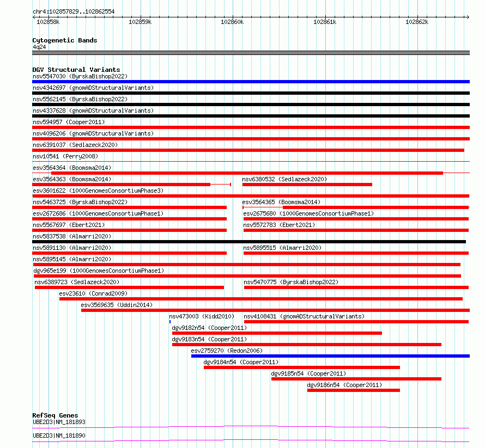The width and height of the screenshot is (485, 448).
Task: Select esv3564364 (Boomsma2014) label
Action: click(x=72, y=168)
